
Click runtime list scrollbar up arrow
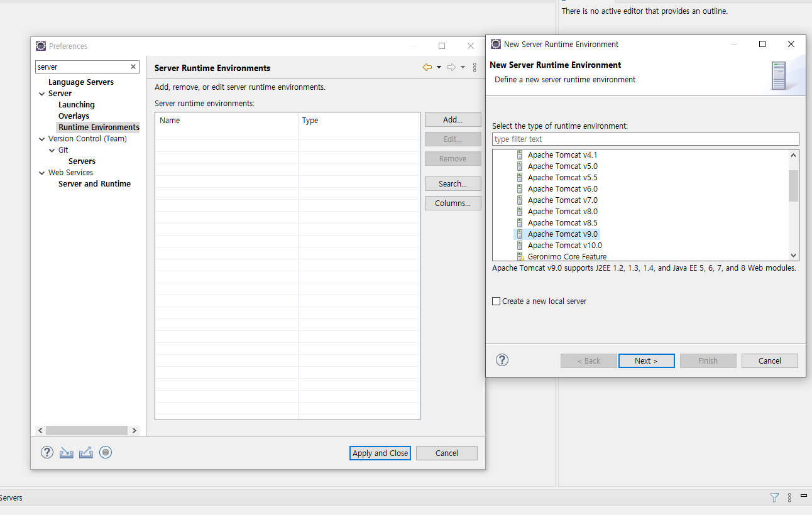tap(794, 155)
